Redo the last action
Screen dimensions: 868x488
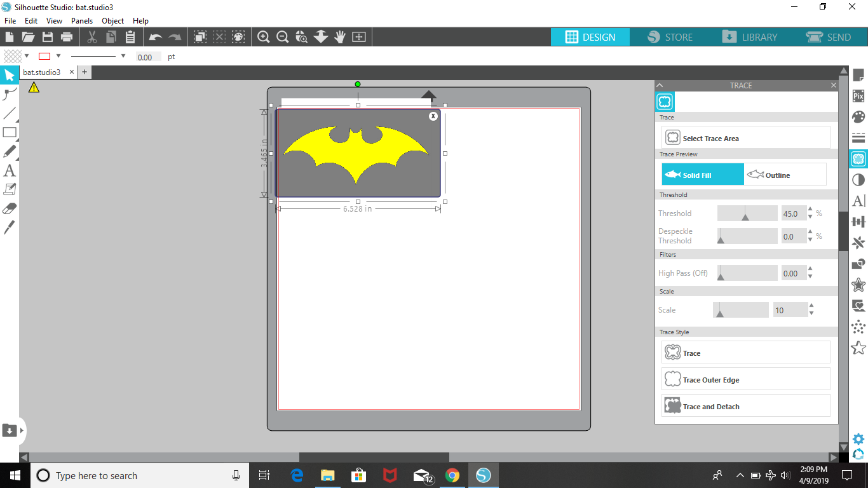tap(175, 37)
